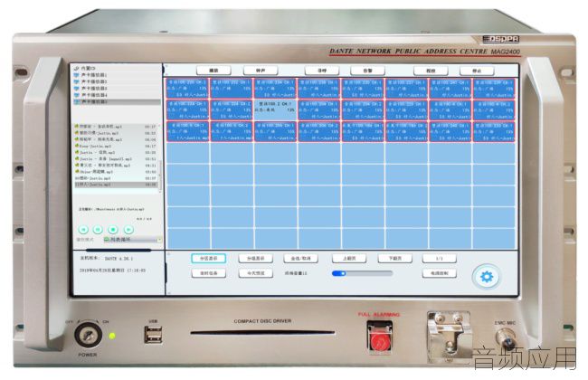Viewport: 588px width, 380px height.
Task: Select 声卡播放器2 in the source list
Action: pos(117,81)
